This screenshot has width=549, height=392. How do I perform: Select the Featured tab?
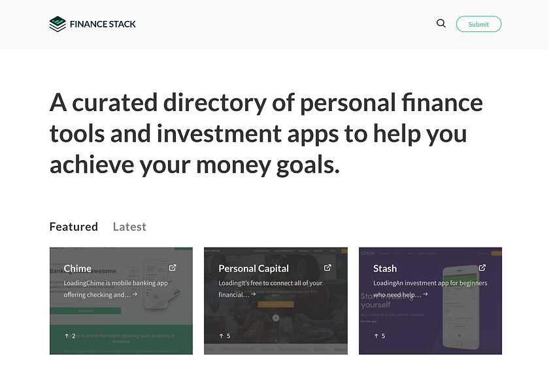pyautogui.click(x=73, y=226)
